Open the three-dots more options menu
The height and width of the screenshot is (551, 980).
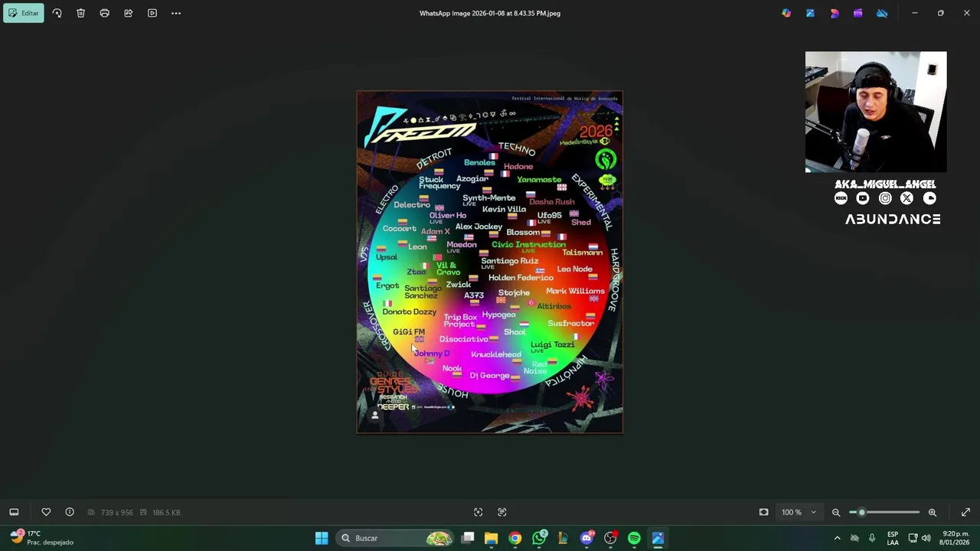[176, 13]
